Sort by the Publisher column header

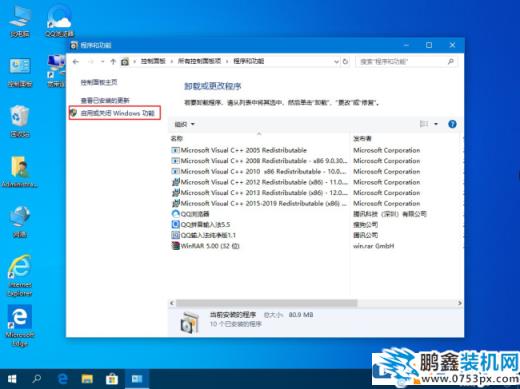coord(362,138)
